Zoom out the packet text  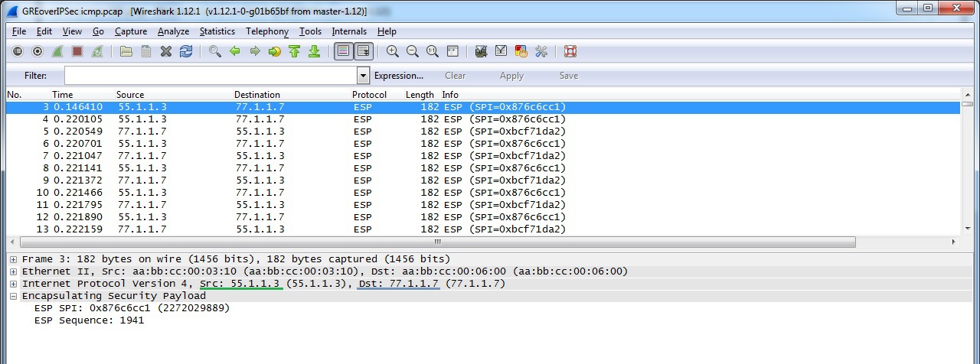click(x=413, y=51)
